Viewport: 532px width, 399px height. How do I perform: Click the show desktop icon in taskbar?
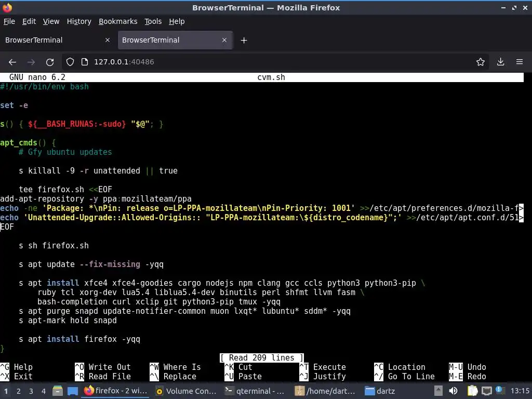coord(72,391)
